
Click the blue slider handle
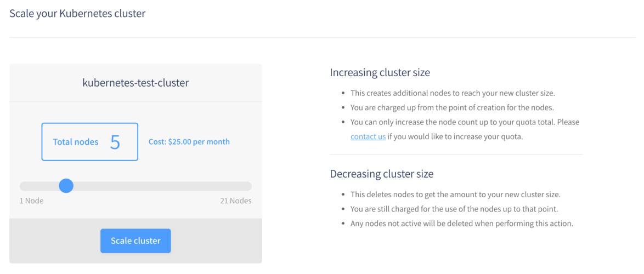click(x=66, y=186)
